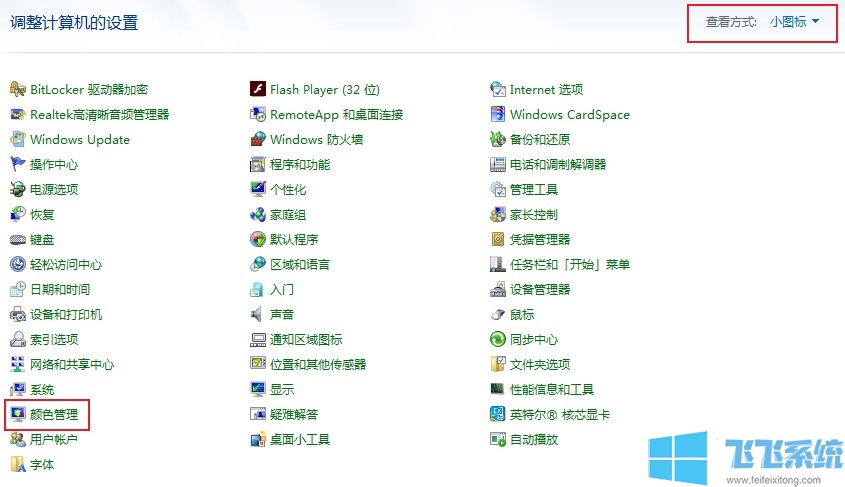The height and width of the screenshot is (487, 845).
Task: Click the BitLocker 驱动器加密 icon
Action: pos(18,90)
